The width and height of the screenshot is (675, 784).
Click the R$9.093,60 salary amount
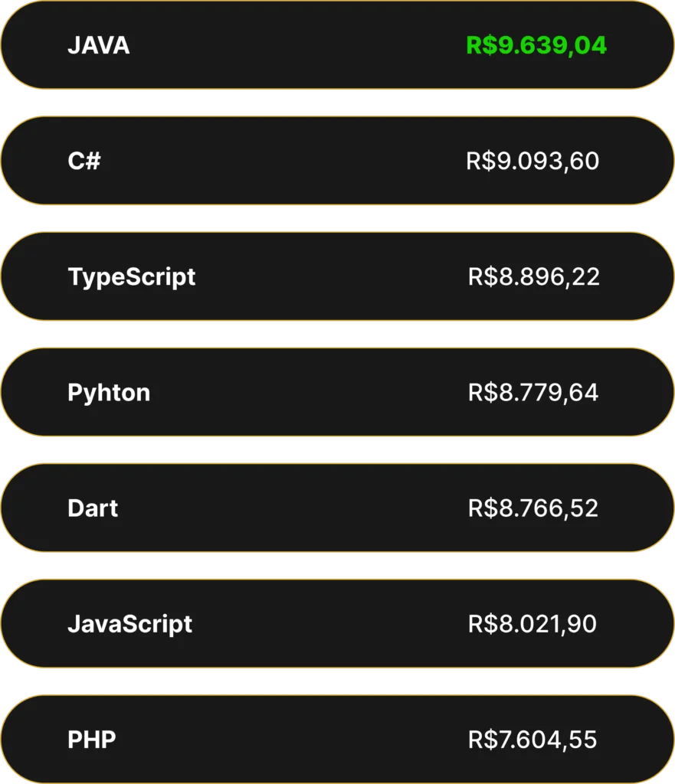point(532,162)
